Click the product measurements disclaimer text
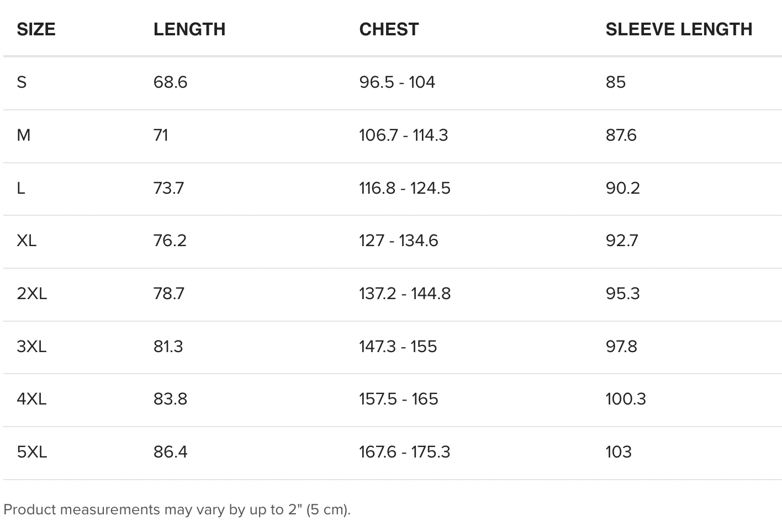The image size is (782, 532). [177, 509]
